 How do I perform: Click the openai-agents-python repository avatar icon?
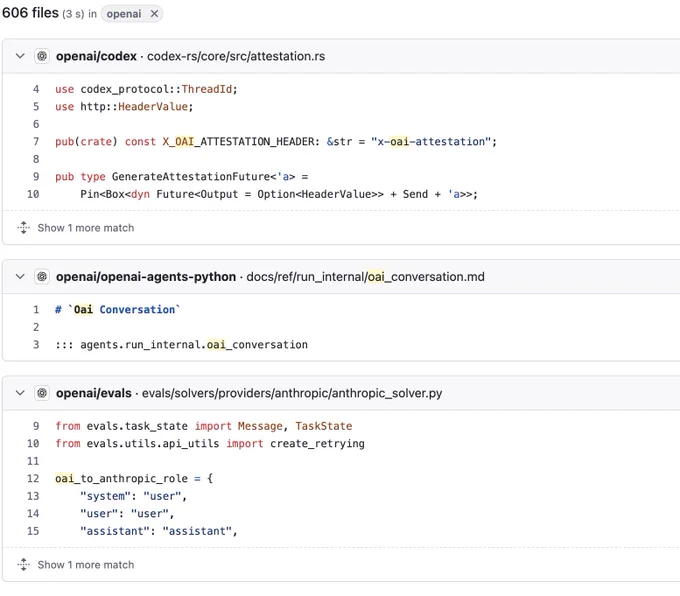pos(42,276)
